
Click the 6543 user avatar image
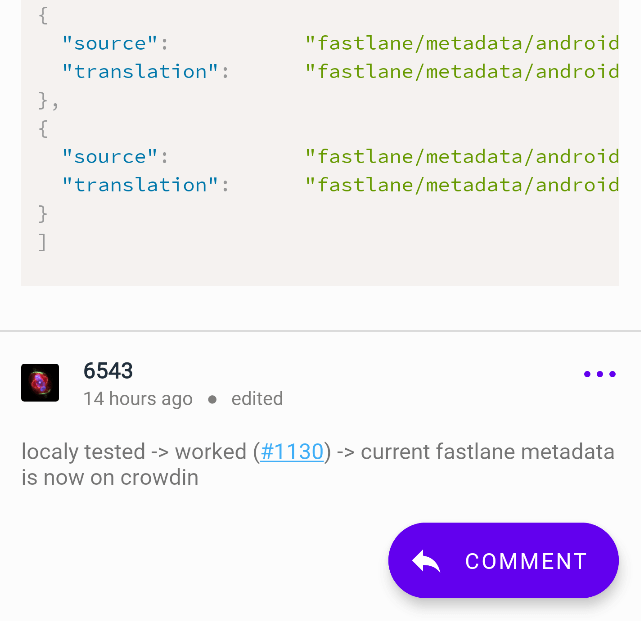tap(40, 383)
